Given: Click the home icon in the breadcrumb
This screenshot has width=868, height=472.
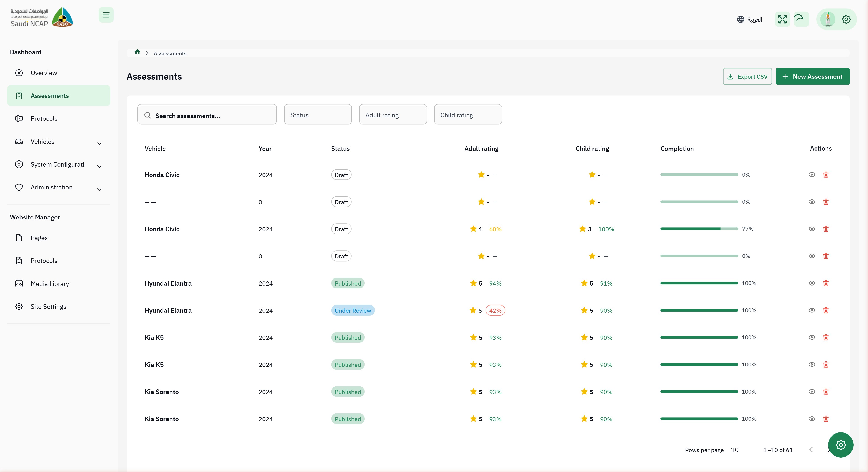Looking at the screenshot, I should (x=137, y=52).
